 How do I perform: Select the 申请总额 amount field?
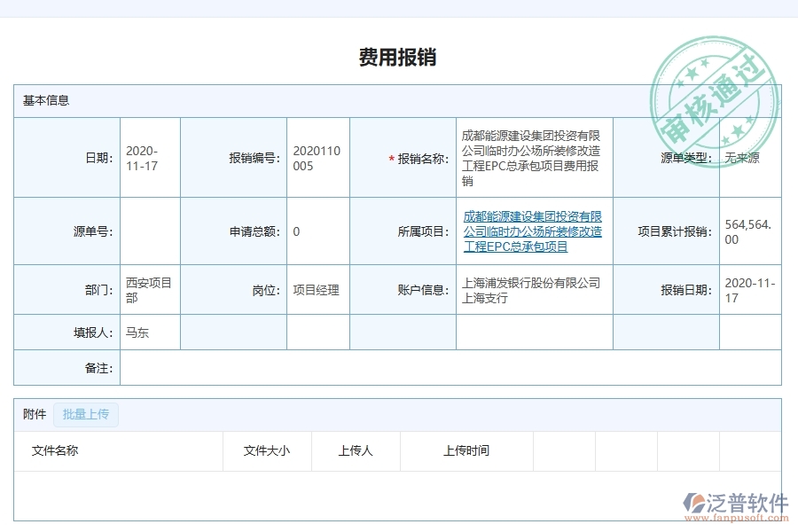pyautogui.click(x=317, y=231)
